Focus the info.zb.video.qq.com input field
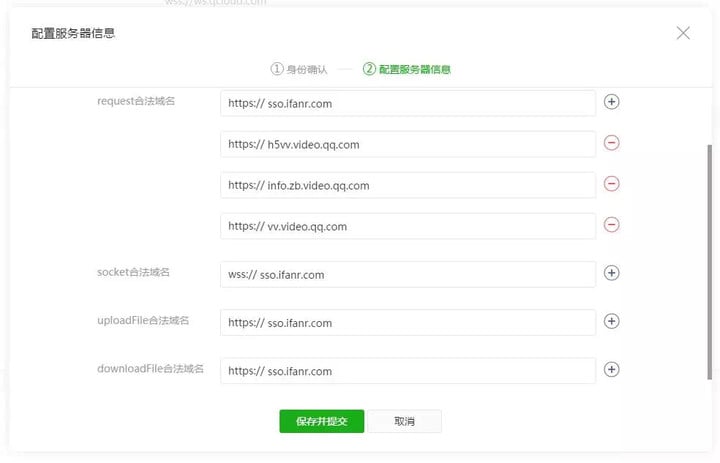This screenshot has height=463, width=720. (x=408, y=185)
